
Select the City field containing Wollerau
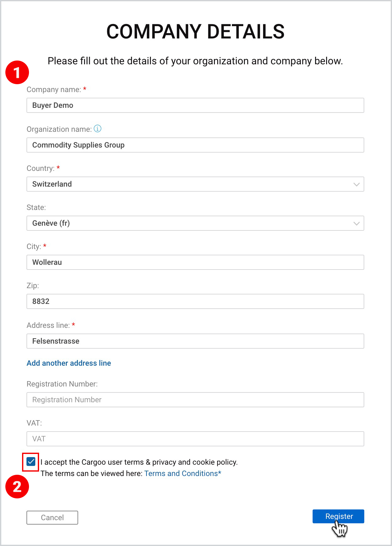[195, 262]
